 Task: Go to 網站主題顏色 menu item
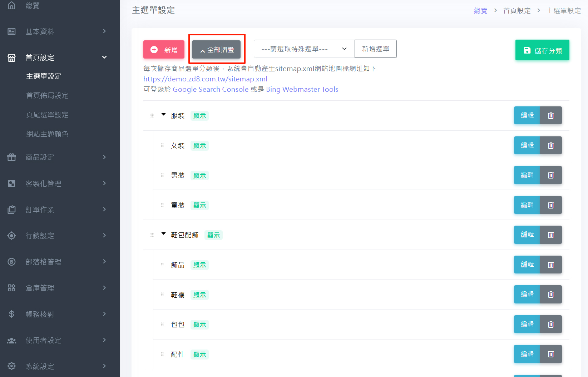tap(47, 134)
